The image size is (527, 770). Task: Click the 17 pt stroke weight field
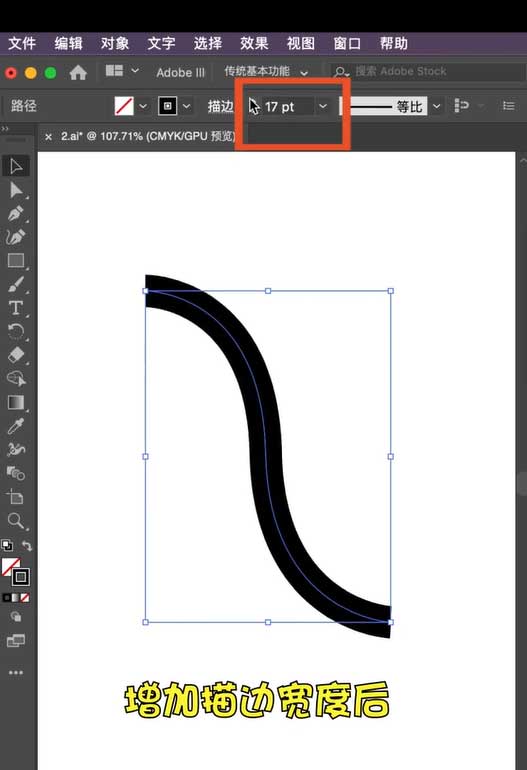[287, 107]
